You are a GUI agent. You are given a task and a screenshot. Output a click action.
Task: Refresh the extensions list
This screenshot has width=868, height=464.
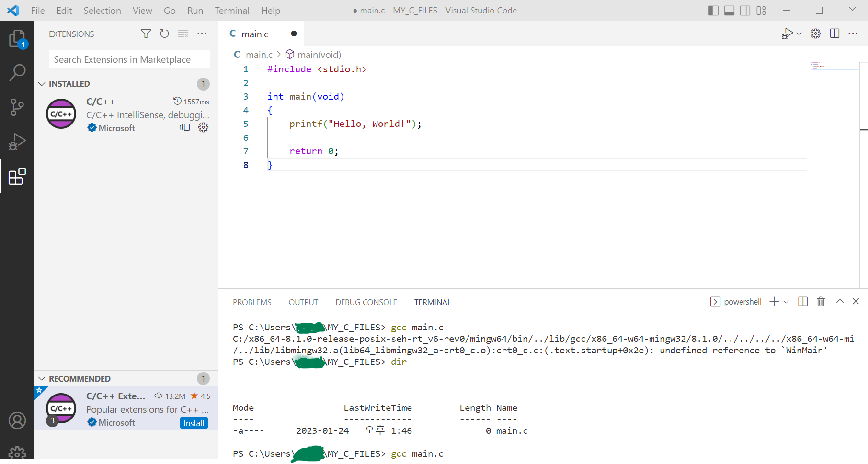click(164, 34)
